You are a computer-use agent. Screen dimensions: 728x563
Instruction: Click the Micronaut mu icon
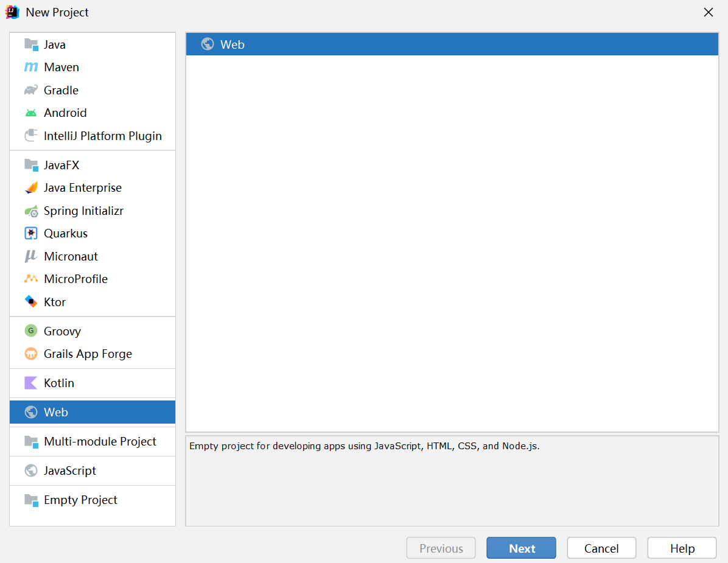coord(31,256)
